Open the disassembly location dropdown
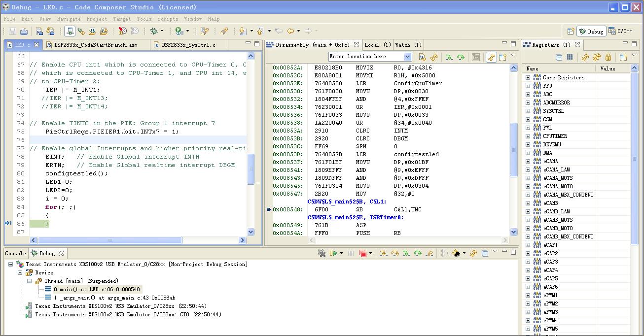644x336 pixels. 407,57
